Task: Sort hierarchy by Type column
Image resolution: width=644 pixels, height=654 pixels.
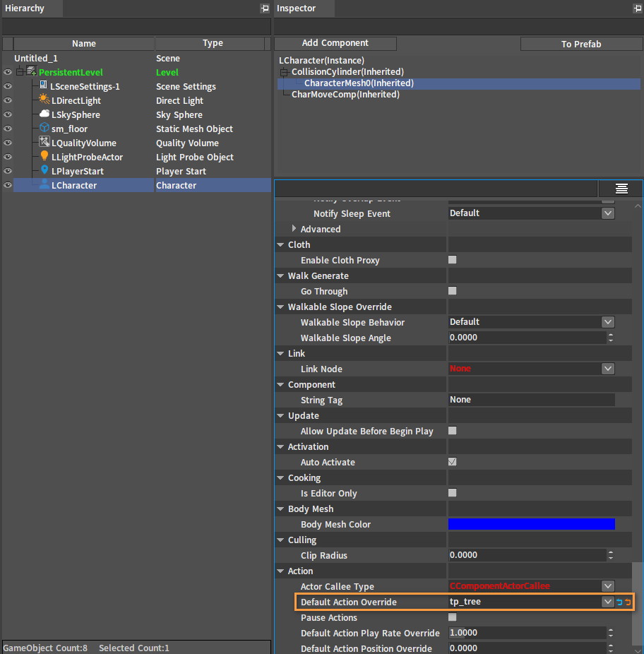Action: click(x=213, y=43)
